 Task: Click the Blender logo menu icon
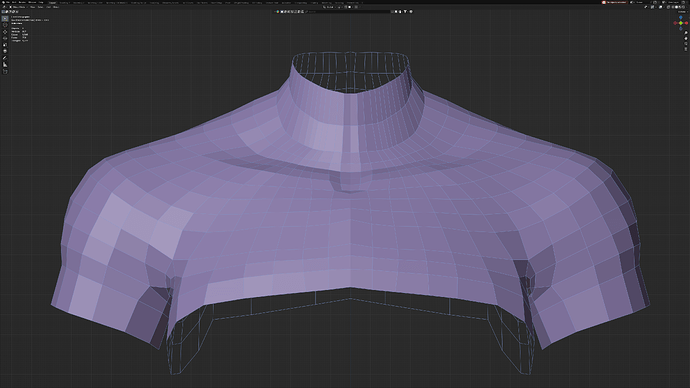click(x=3, y=2)
